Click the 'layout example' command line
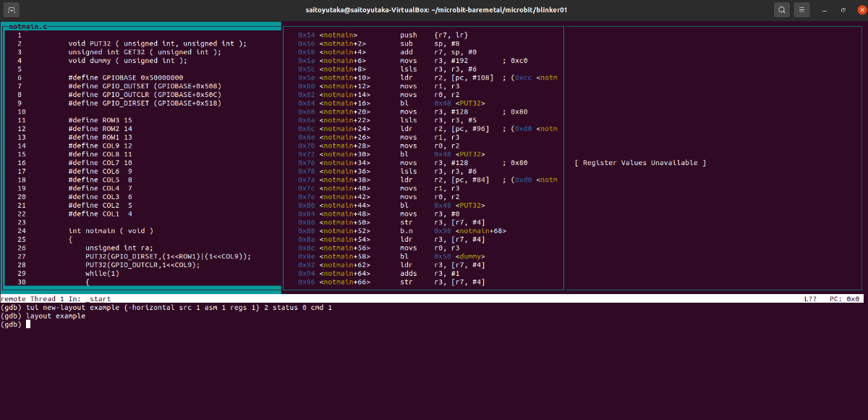 pyautogui.click(x=43, y=316)
